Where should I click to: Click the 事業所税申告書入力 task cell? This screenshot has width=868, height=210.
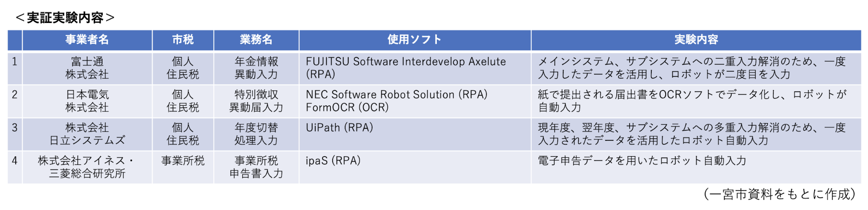[256, 167]
